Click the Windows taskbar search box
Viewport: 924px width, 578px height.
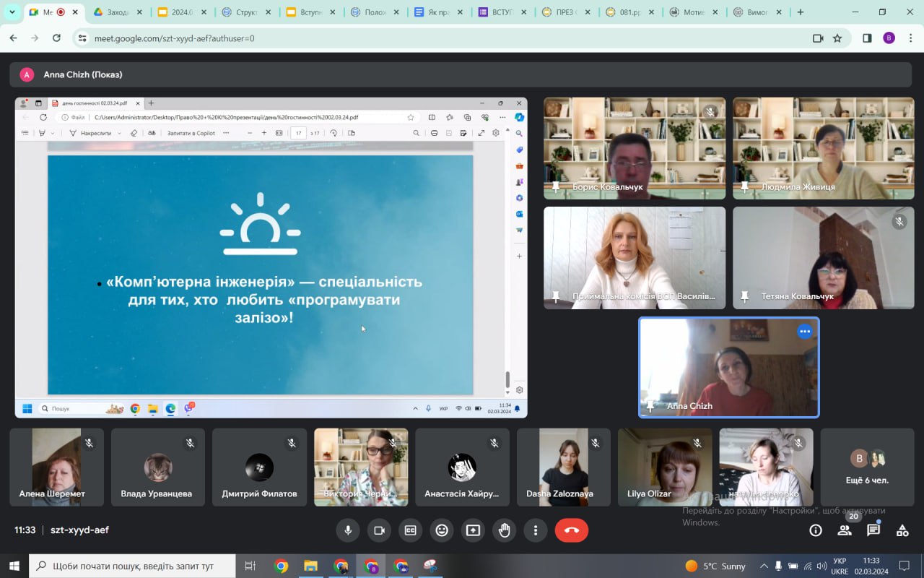tap(133, 566)
